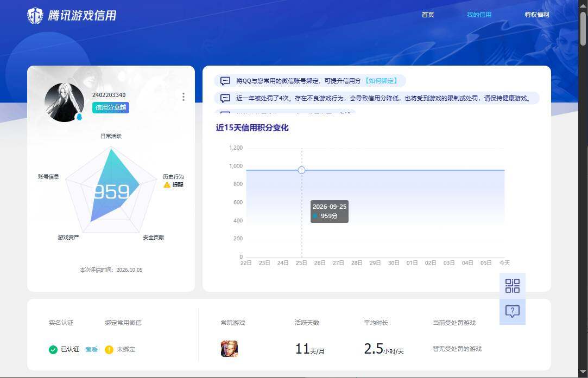Click the 今天 x-axis label
Image resolution: width=588 pixels, height=378 pixels.
[x=504, y=263]
